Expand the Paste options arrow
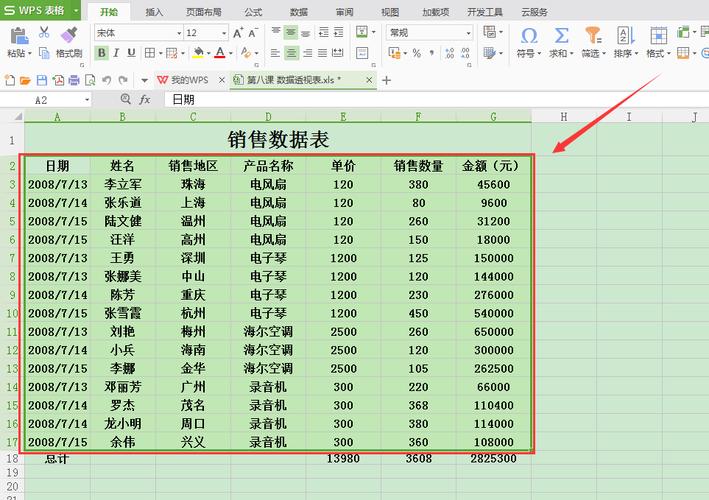This screenshot has height=500, width=709. click(30, 53)
